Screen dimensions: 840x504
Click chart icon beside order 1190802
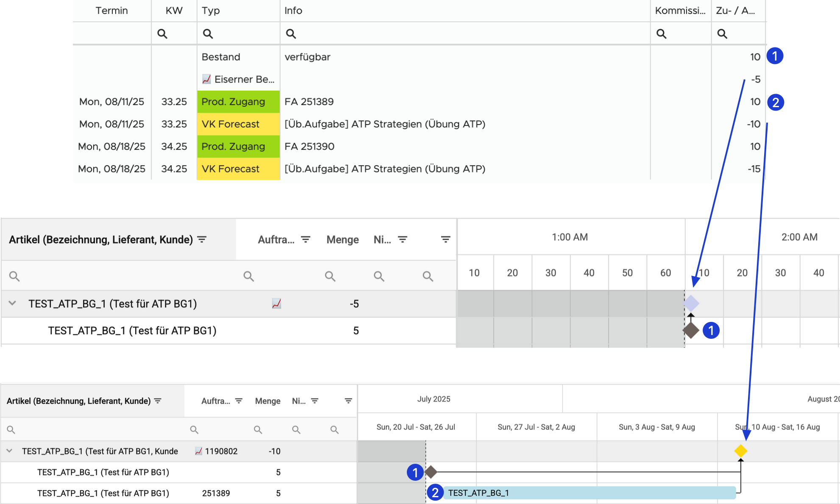tap(198, 451)
